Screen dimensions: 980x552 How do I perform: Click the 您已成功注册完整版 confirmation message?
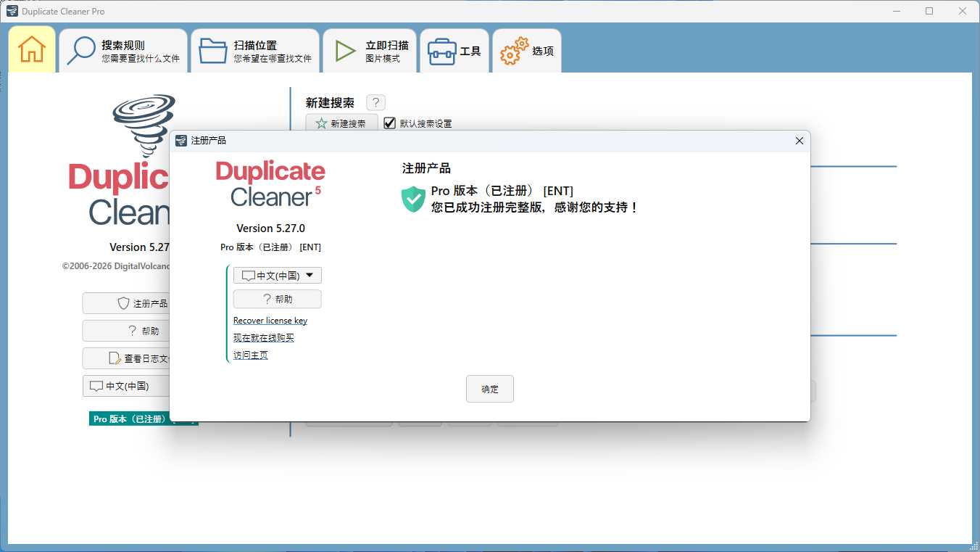(534, 207)
